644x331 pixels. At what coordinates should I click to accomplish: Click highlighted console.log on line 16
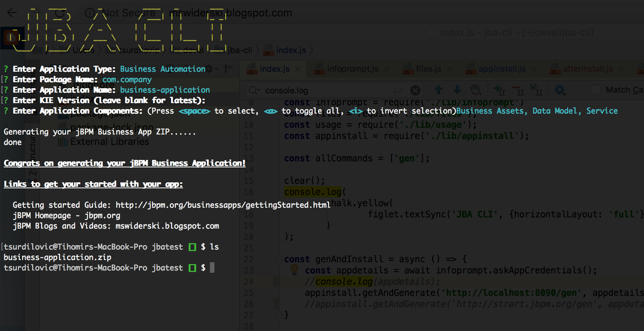pos(313,192)
